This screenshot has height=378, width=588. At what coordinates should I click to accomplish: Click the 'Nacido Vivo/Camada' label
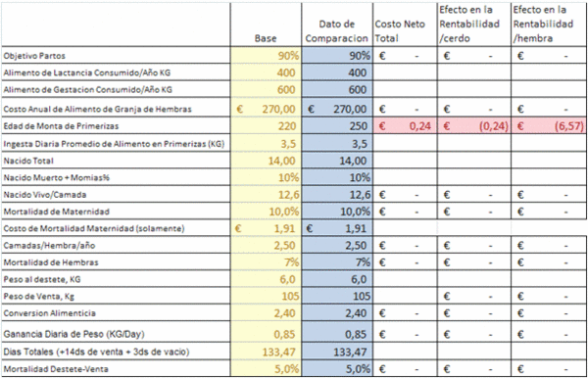(x=45, y=195)
